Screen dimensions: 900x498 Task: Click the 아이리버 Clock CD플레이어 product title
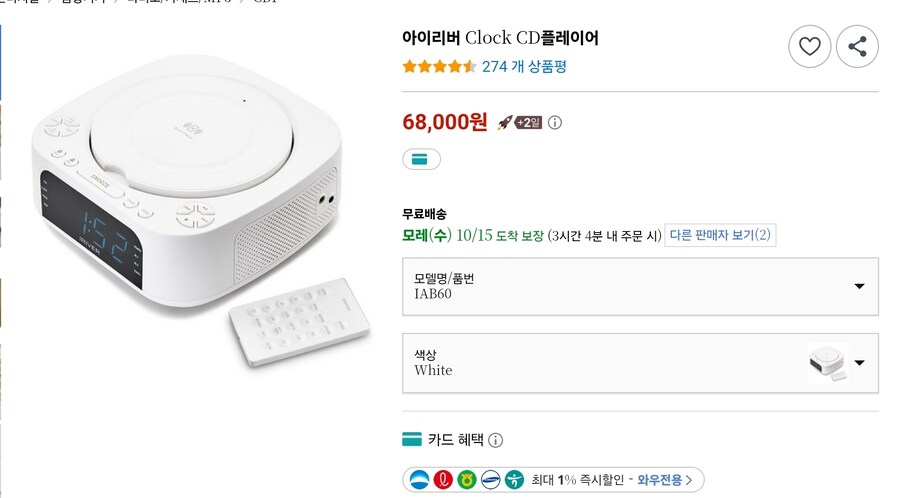500,39
